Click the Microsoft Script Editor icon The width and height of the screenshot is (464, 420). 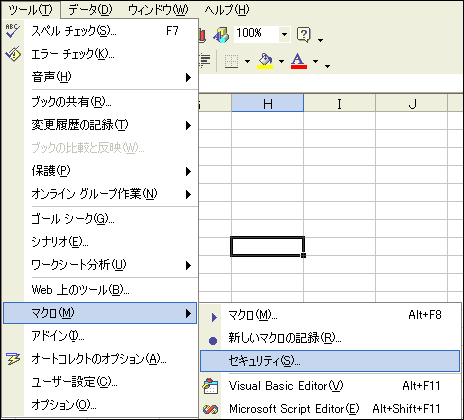click(x=210, y=409)
